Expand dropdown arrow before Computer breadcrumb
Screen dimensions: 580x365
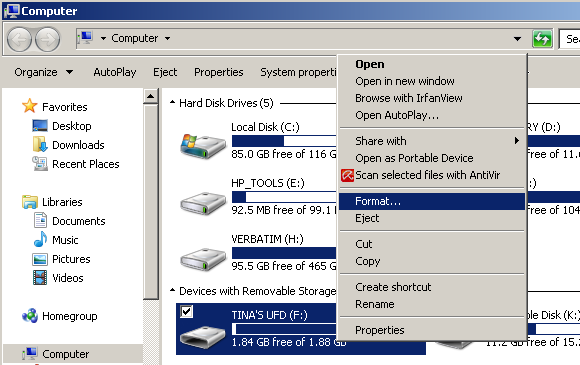(103, 38)
